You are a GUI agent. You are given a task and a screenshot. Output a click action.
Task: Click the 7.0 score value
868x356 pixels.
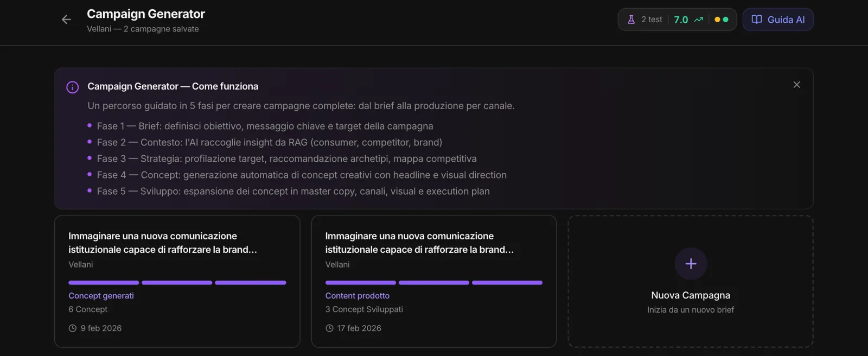[x=681, y=20]
